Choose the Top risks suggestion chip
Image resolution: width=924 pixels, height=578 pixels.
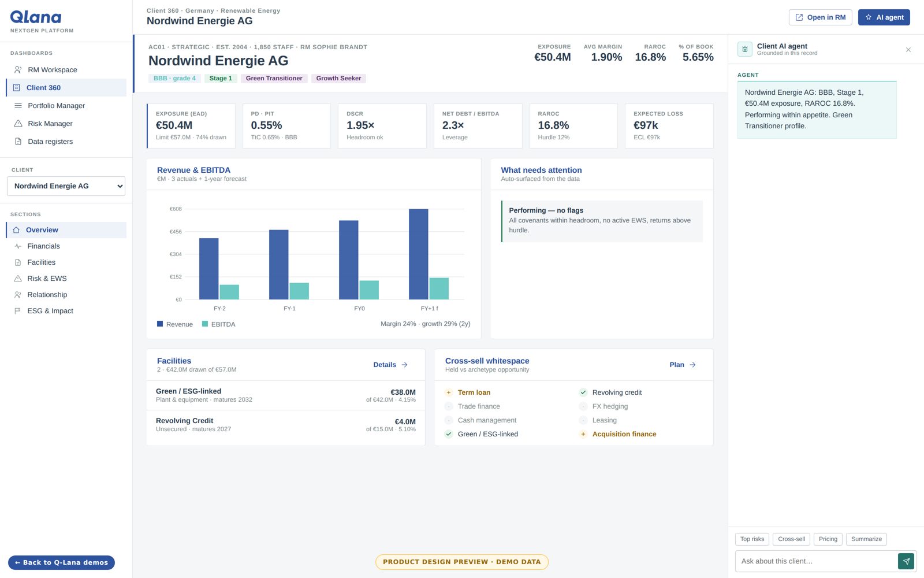coord(752,539)
